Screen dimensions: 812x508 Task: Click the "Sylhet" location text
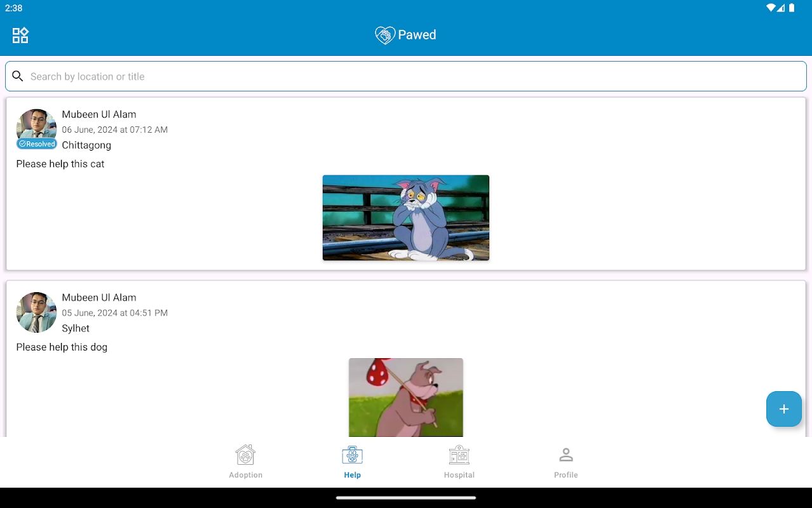click(x=75, y=328)
